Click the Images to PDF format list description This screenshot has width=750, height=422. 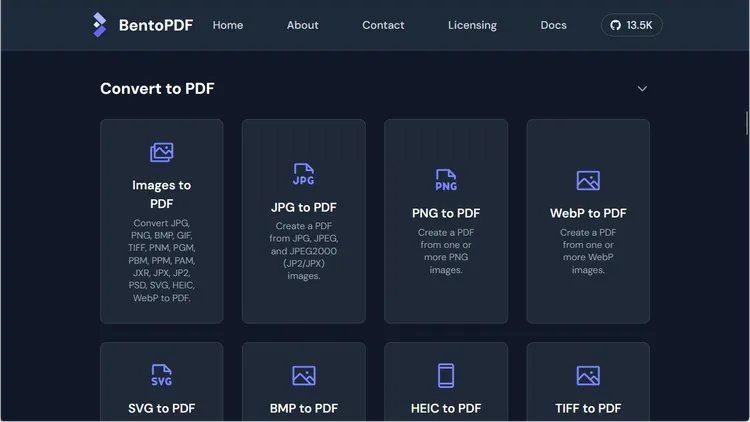click(x=162, y=260)
